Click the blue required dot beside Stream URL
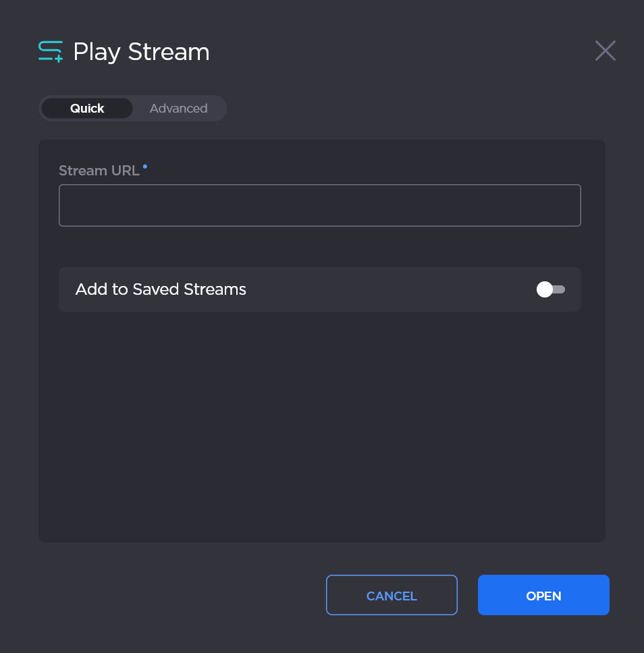The height and width of the screenshot is (653, 644). [145, 165]
